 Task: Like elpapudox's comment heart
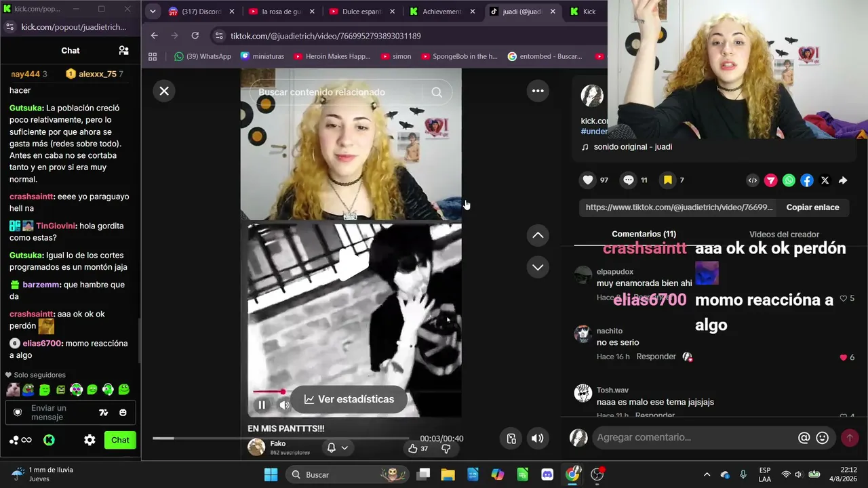844,298
